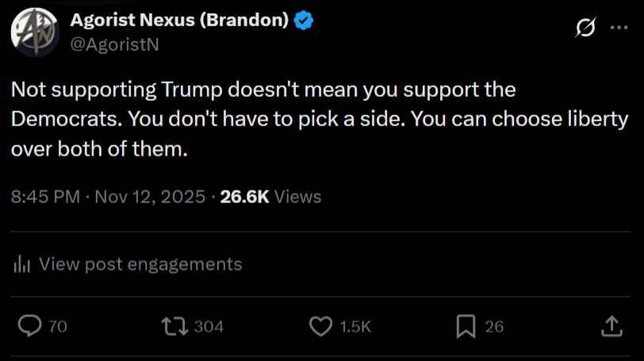Image resolution: width=644 pixels, height=361 pixels.
Task: Click the blue verified checkmark badge
Action: point(304,21)
